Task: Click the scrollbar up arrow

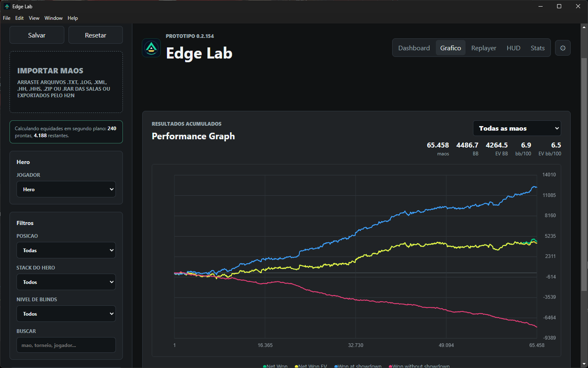Action: [584, 27]
